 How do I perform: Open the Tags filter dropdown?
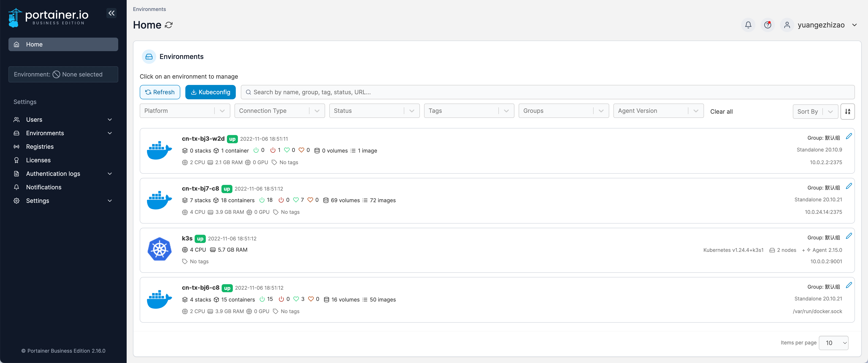click(x=469, y=111)
